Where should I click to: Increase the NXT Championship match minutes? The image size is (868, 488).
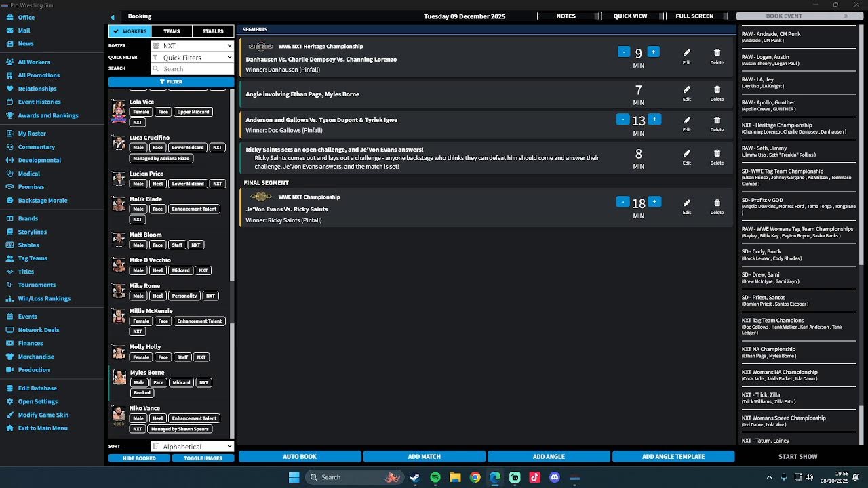coord(654,201)
